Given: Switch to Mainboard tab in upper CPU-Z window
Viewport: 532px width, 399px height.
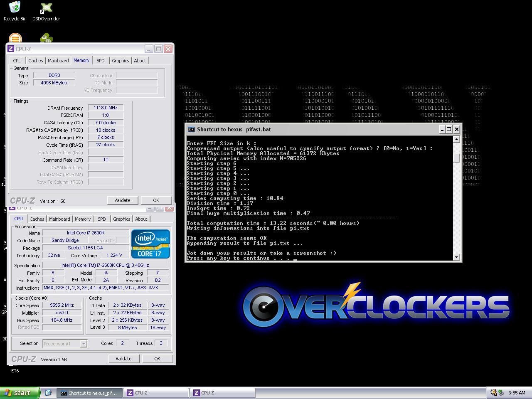Looking at the screenshot, I should pos(58,61).
